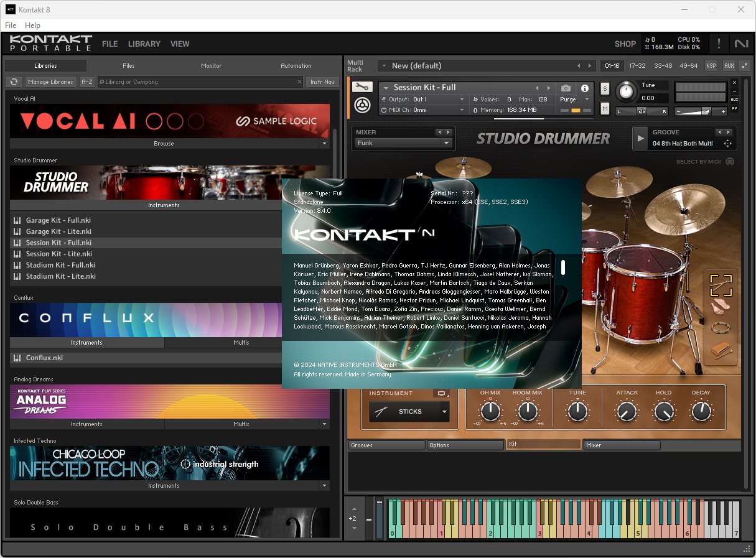The height and width of the screenshot is (558, 756).
Task: Expand the Analog Dreams library options arrow
Action: [324, 424]
